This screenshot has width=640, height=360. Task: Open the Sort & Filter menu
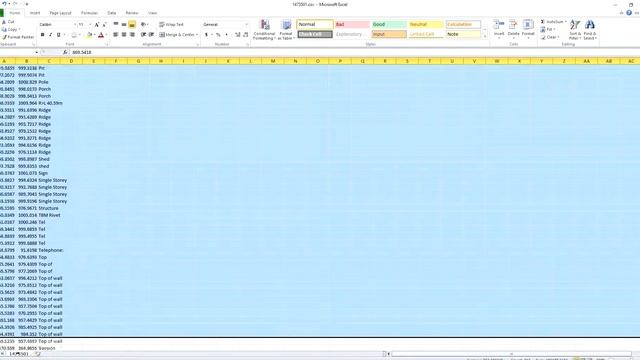(x=575, y=29)
